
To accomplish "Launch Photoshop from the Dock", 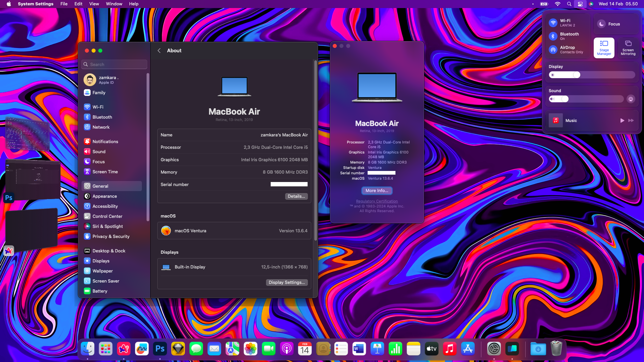I will pos(160,349).
